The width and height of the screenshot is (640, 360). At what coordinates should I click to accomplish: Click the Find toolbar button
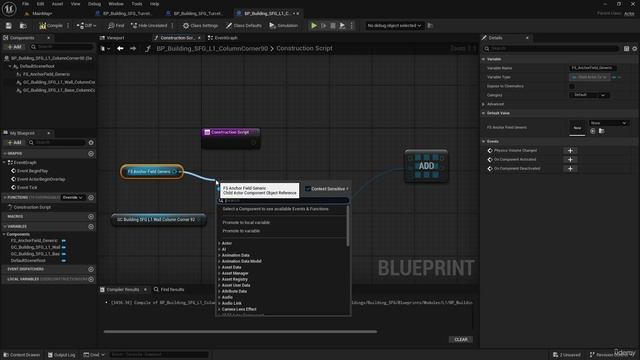[116, 26]
